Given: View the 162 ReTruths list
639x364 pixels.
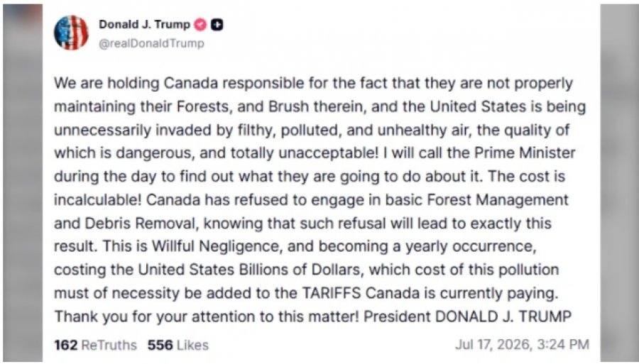Looking at the screenshot, I should click(x=95, y=345).
